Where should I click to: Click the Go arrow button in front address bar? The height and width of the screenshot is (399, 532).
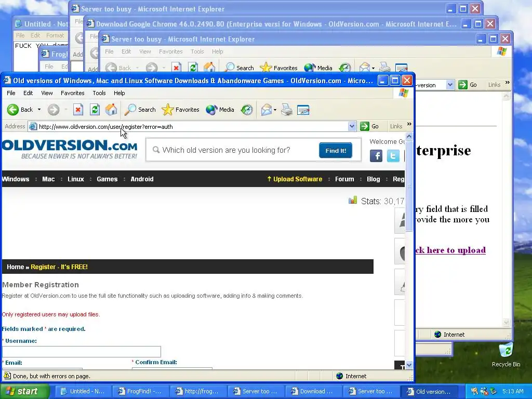click(x=369, y=126)
